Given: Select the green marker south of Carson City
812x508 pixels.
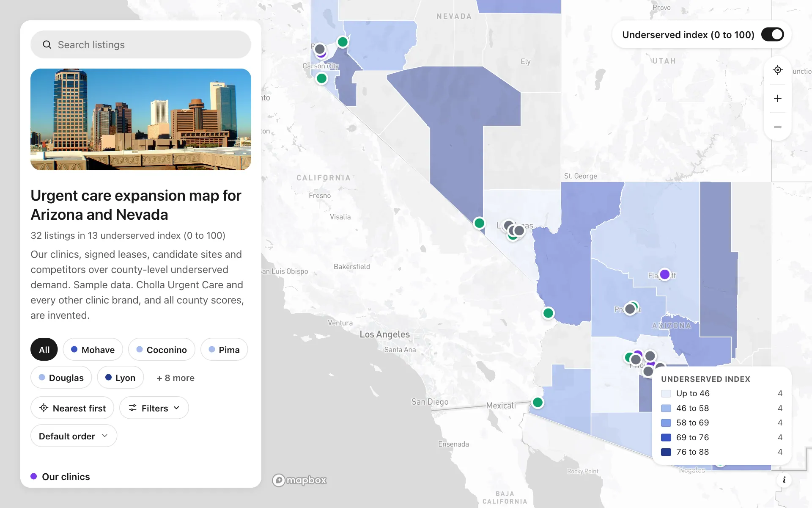Looking at the screenshot, I should (321, 78).
